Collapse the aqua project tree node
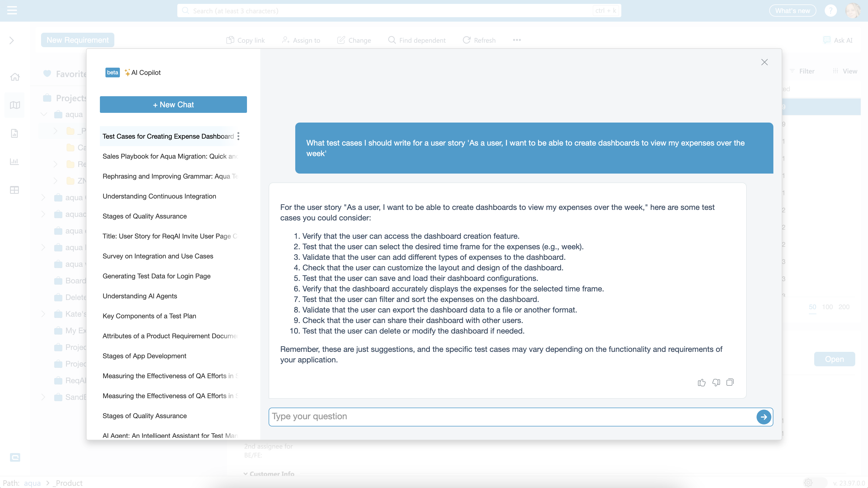Viewport: 868px width, 488px height. click(44, 114)
